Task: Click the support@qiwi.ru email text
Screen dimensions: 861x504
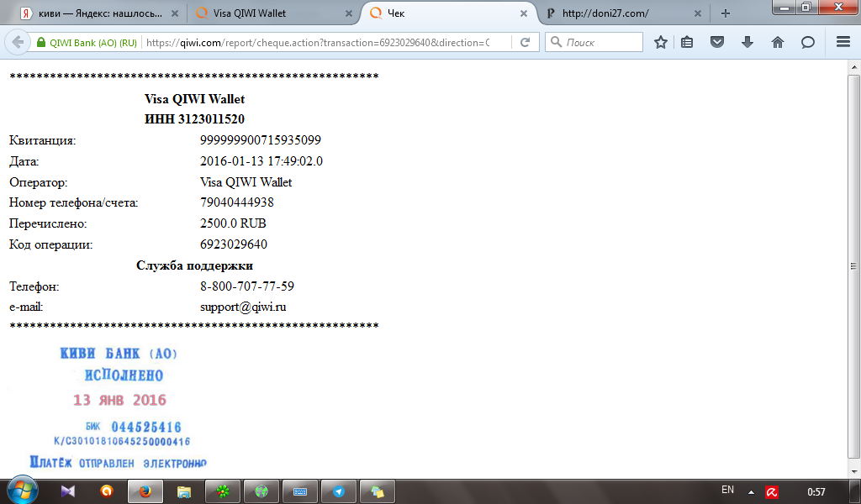Action: tap(243, 307)
